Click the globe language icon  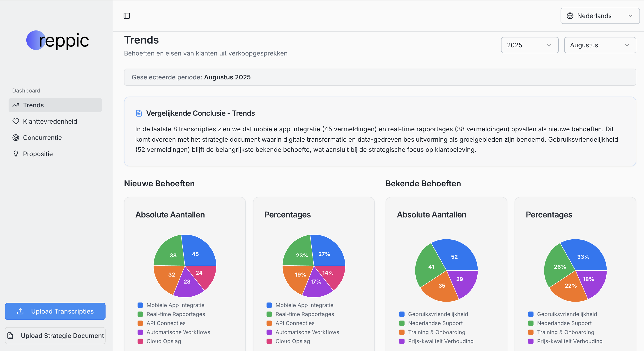tap(570, 16)
